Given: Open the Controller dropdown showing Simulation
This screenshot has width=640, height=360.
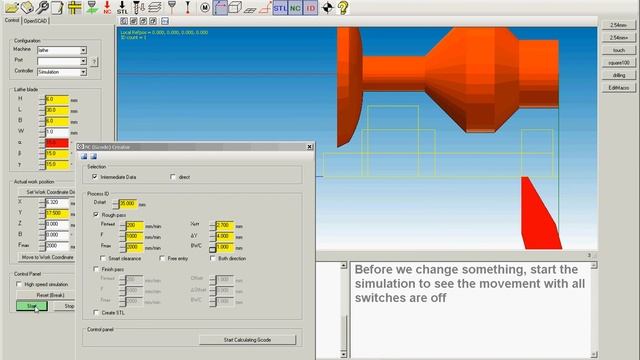Looking at the screenshot, I should [83, 72].
